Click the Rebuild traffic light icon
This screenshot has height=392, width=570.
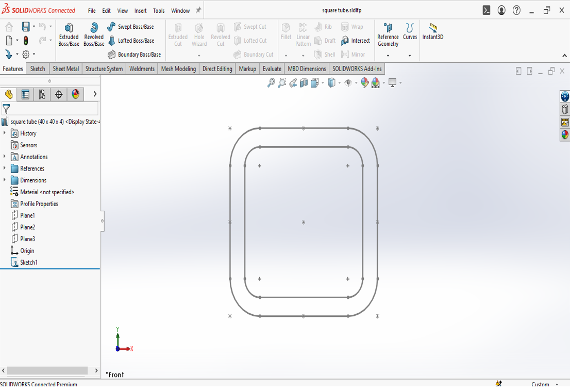point(26,41)
